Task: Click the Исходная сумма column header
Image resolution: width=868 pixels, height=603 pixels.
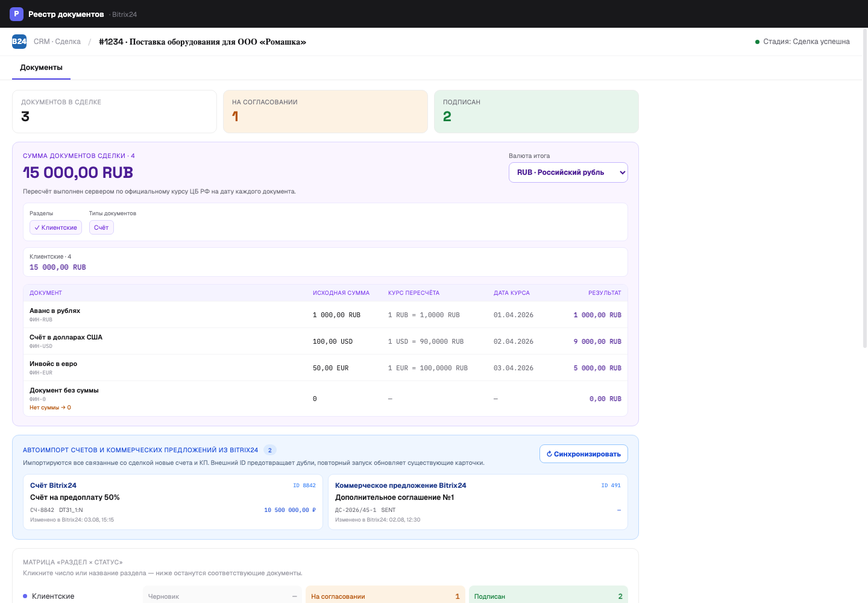Action: 341,293
